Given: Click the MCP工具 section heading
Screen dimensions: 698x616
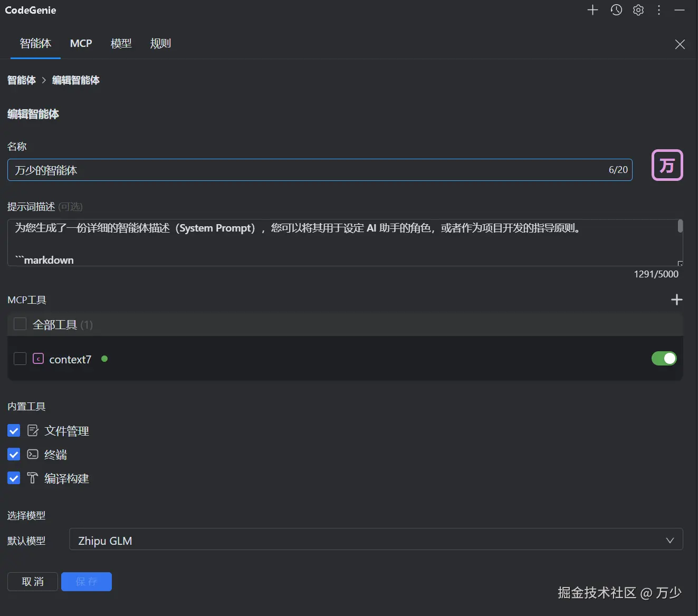Looking at the screenshot, I should tap(27, 300).
